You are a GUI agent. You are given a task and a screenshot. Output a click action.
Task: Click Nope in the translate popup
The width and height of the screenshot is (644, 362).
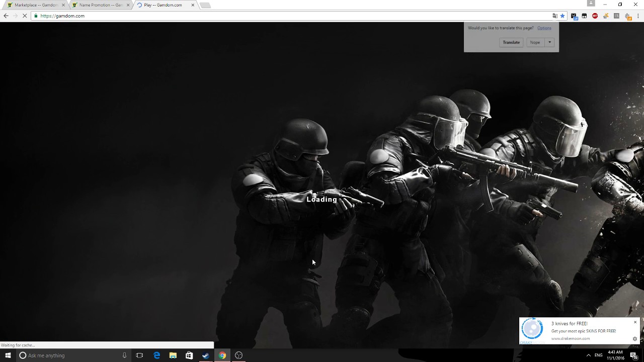click(x=535, y=42)
